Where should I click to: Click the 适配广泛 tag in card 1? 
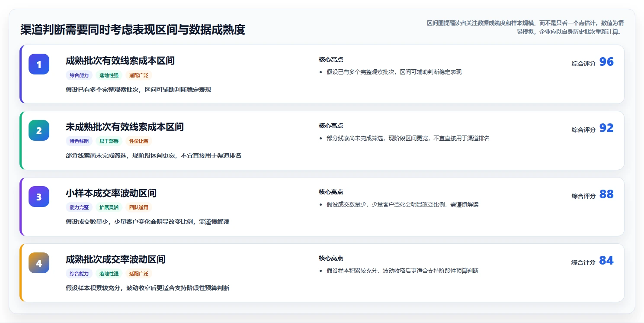[x=139, y=75]
